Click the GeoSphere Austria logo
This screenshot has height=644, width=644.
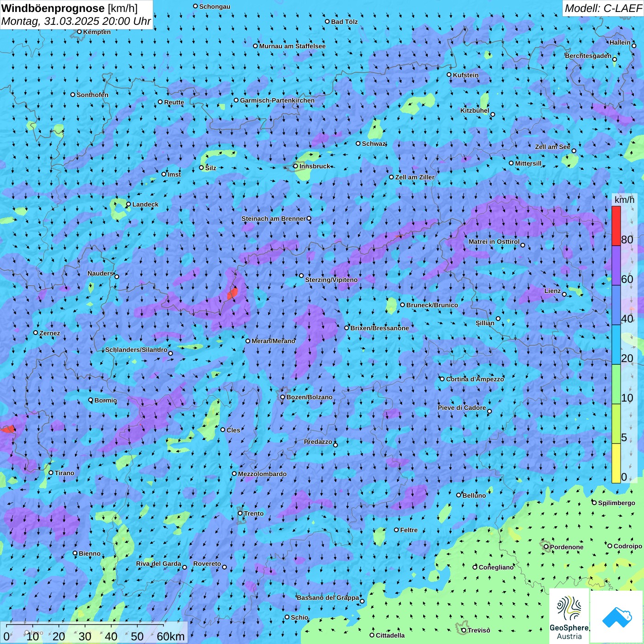[569, 616]
